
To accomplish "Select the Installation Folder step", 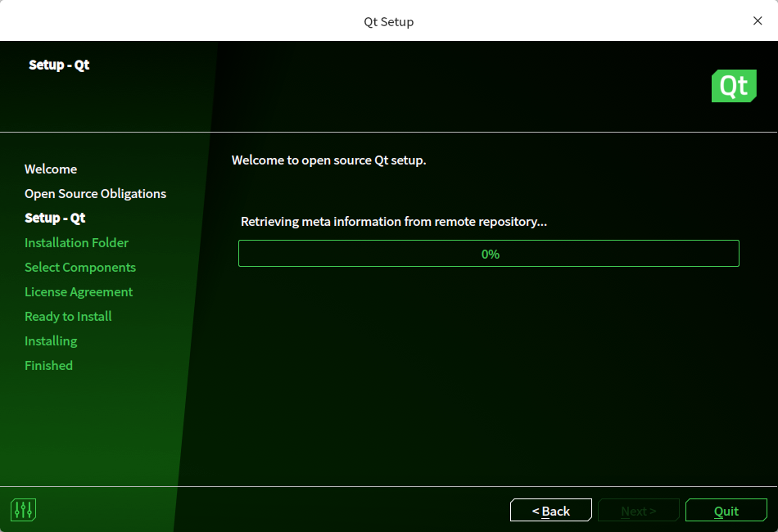I will pos(76,242).
